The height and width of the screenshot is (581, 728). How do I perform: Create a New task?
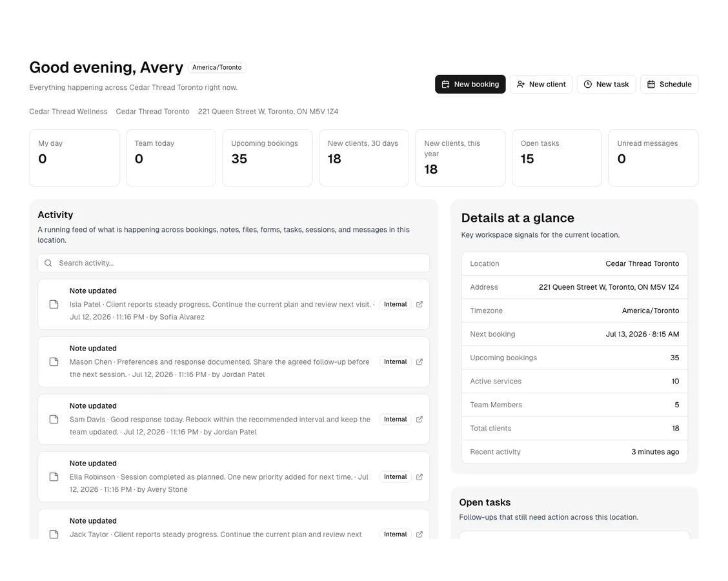coord(607,84)
